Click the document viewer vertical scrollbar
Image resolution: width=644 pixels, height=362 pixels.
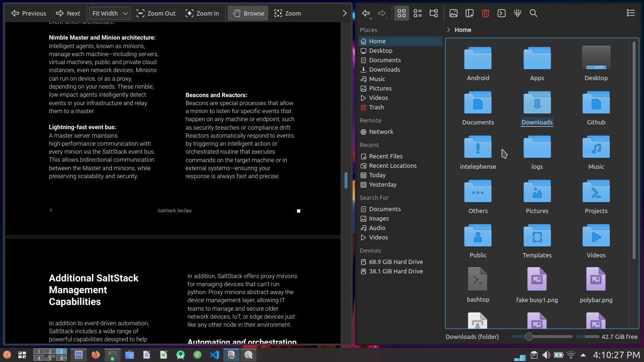click(x=346, y=180)
